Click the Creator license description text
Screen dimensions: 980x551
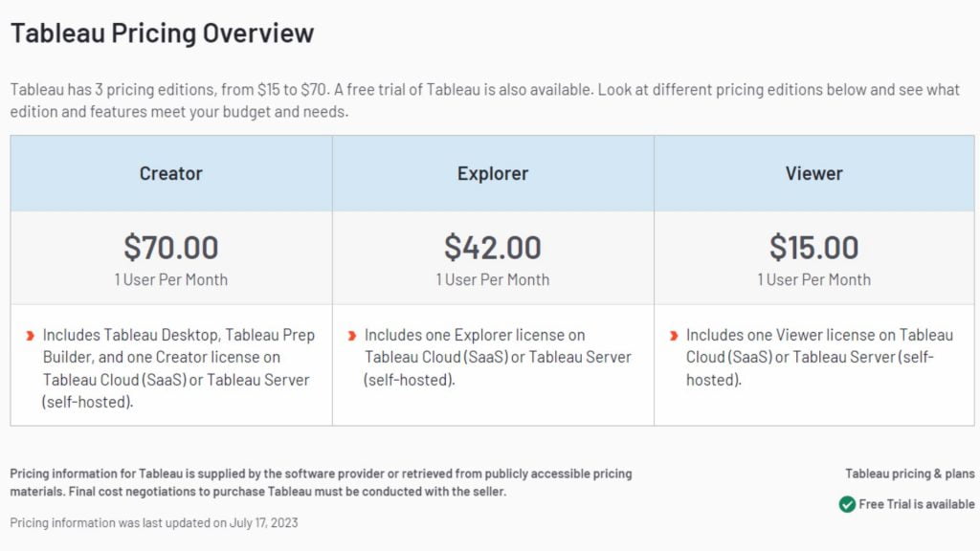(178, 368)
